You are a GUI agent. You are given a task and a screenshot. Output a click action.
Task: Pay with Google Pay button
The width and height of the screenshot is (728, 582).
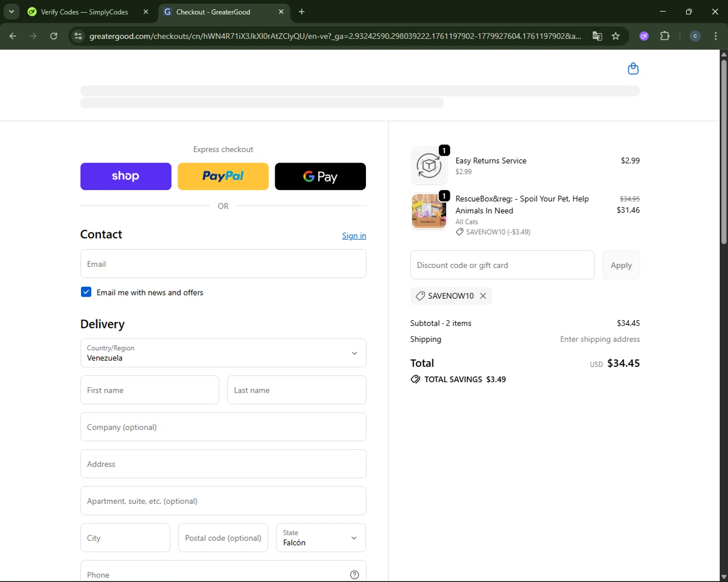coord(320,177)
